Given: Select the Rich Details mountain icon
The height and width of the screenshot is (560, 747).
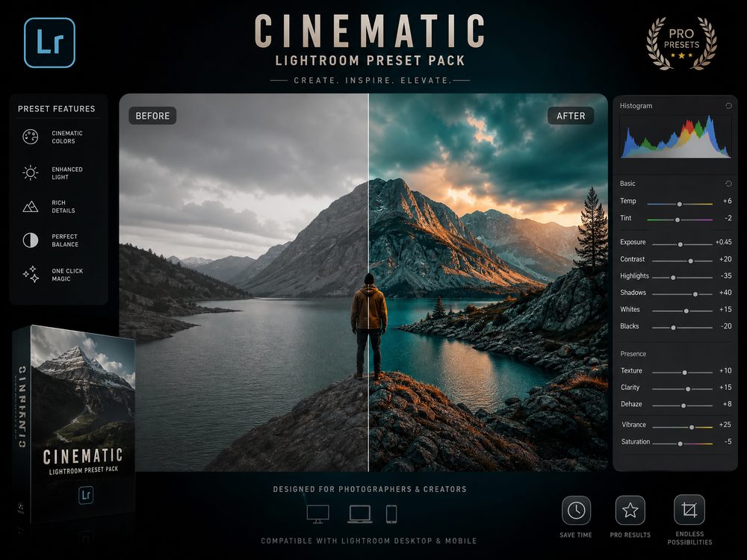Looking at the screenshot, I should pos(31,206).
